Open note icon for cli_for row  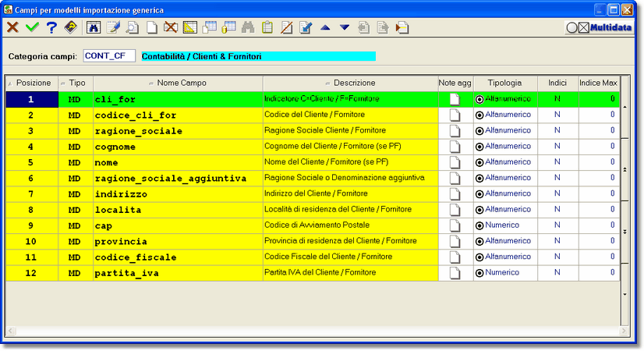[x=455, y=99]
